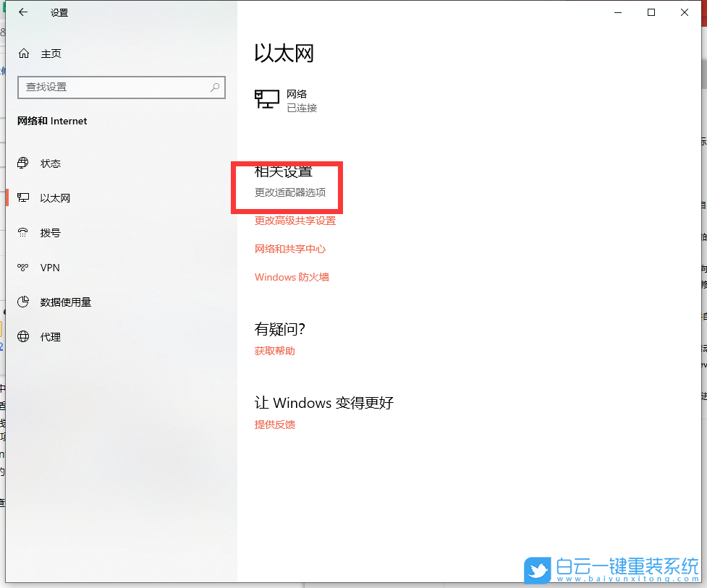Click 获取帮助 under 有疑问

(x=274, y=351)
